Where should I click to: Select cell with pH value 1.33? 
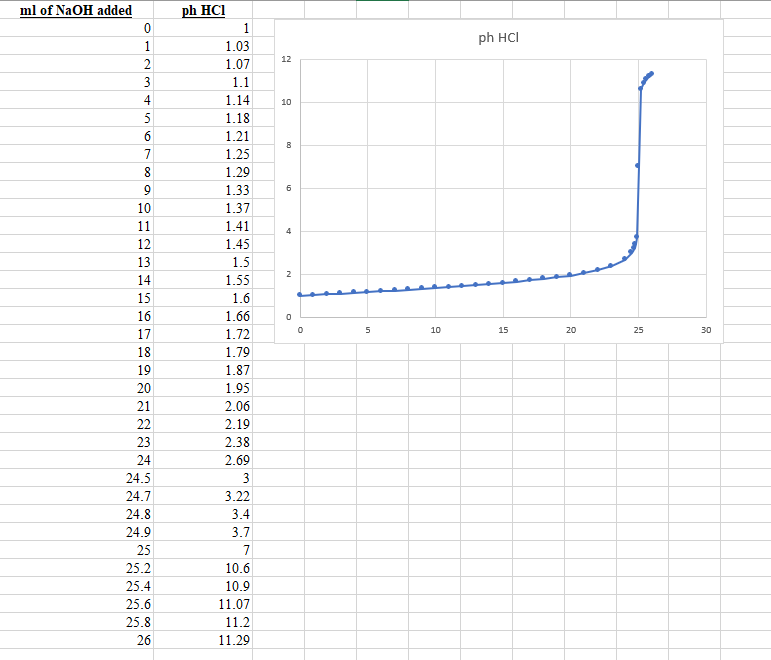click(203, 190)
